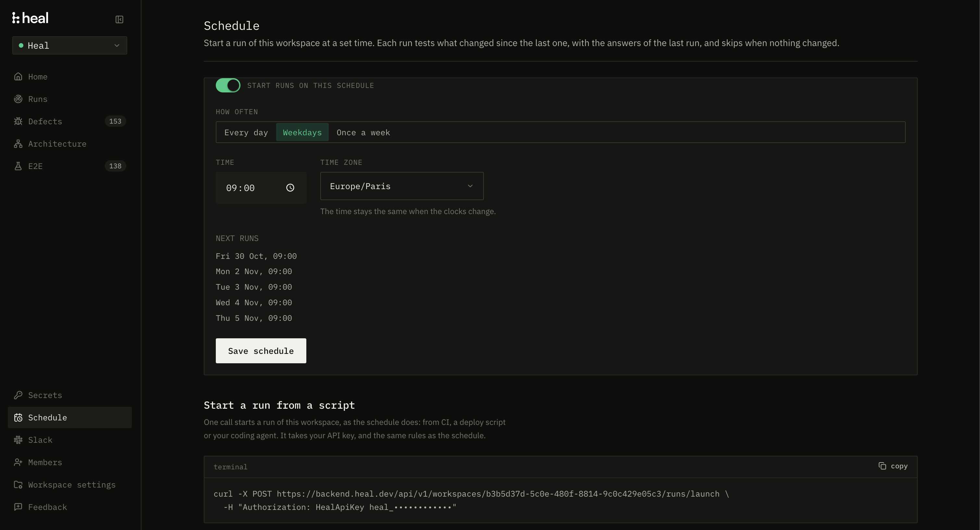
Task: Click next run Fri 30 Oct, 09:00
Action: [256, 256]
